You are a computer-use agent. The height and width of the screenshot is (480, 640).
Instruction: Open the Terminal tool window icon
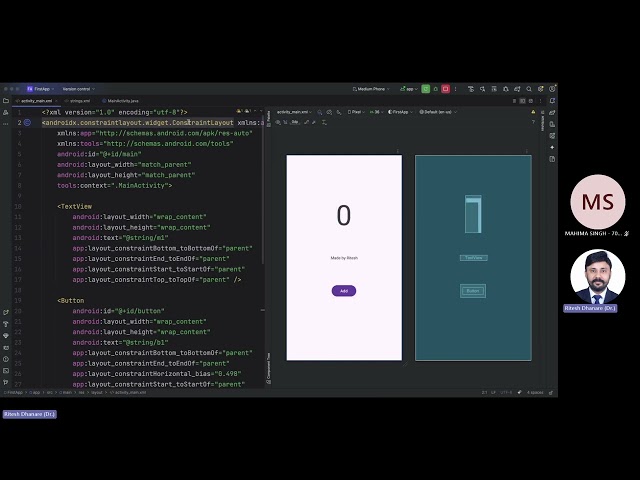click(x=6, y=371)
